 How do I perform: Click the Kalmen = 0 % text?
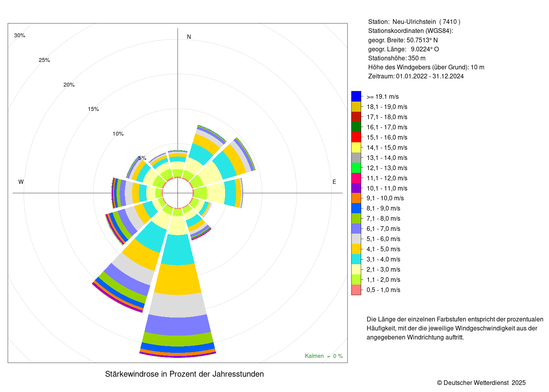pos(324,356)
